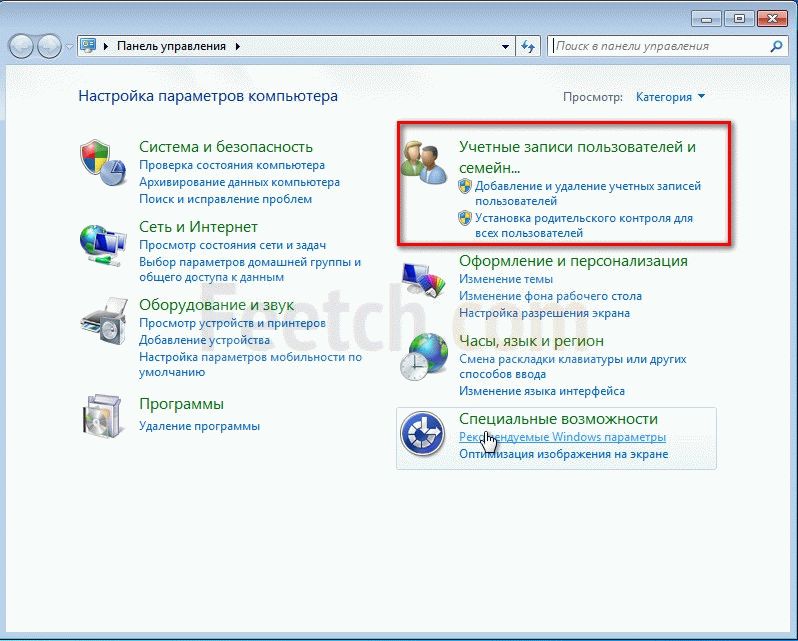Open the User Accounts people icon
This screenshot has height=641, width=798.
point(424,162)
